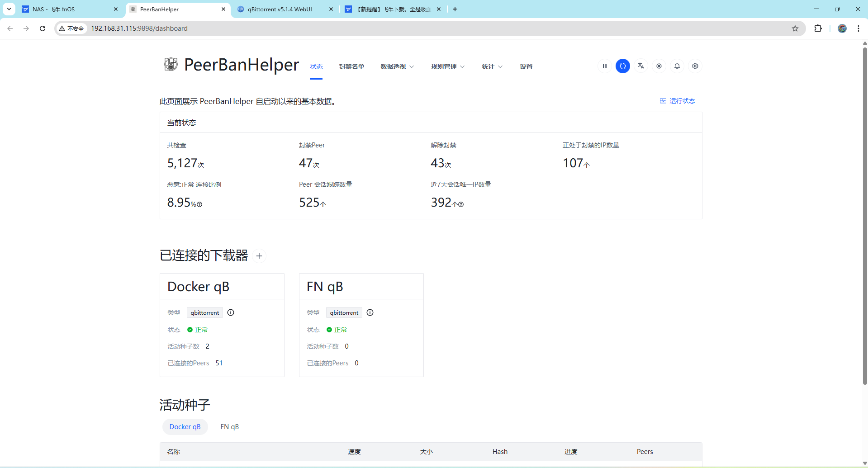Click the FN qB downloader card title
Viewport: 868px width, 468px height.
pos(325,287)
